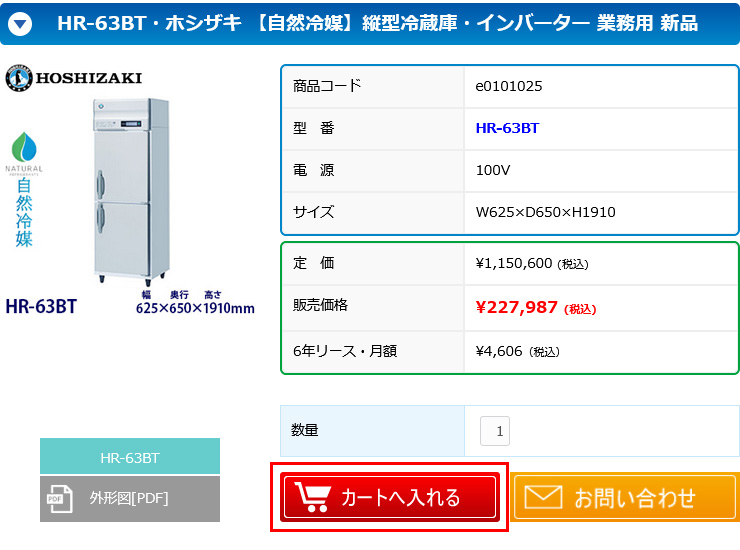Click the 商品コード label
740x550 pixels.
327,86
